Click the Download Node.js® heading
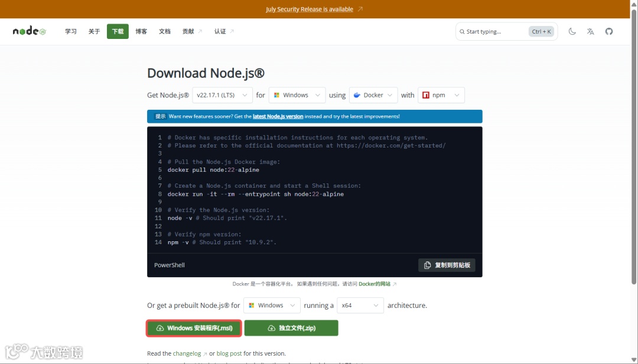 click(206, 73)
